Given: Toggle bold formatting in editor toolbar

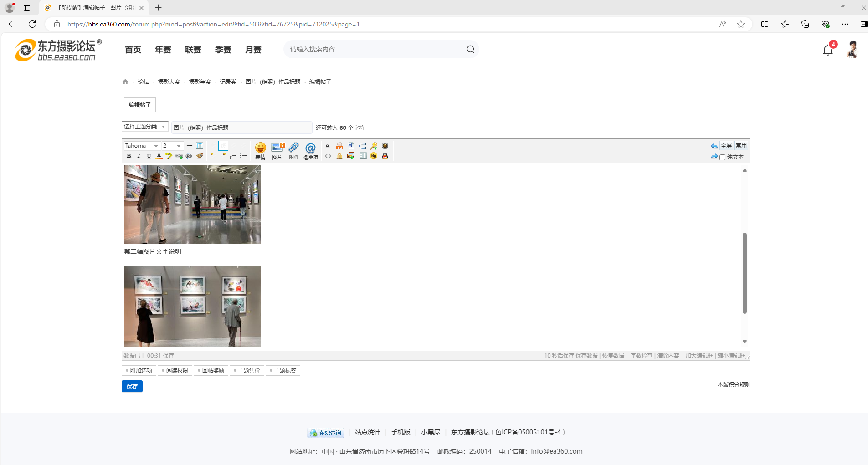Looking at the screenshot, I should pyautogui.click(x=129, y=156).
